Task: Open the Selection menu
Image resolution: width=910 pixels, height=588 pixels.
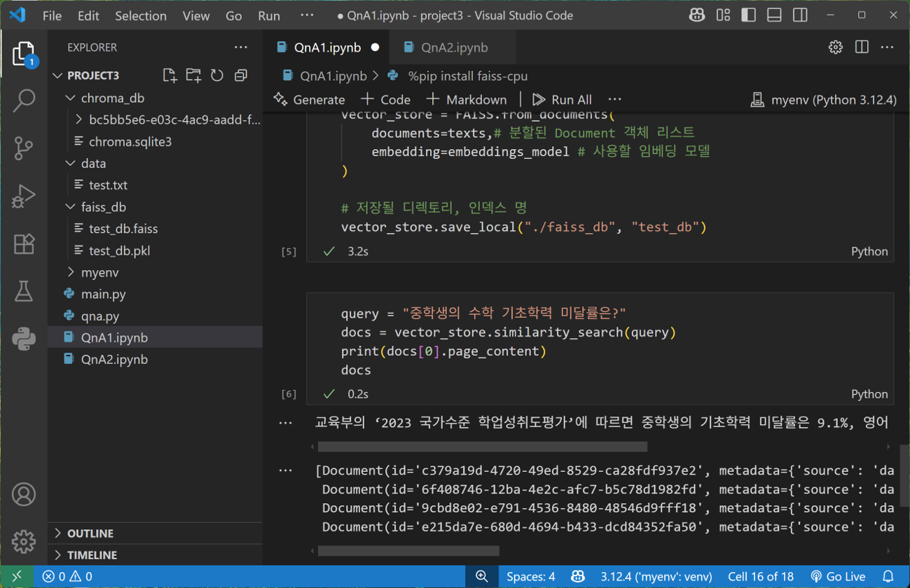Action: click(141, 15)
